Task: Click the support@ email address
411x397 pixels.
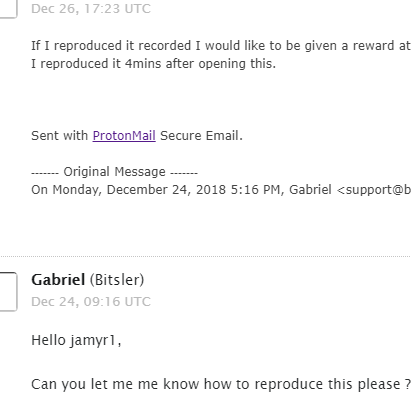Action: [374, 190]
